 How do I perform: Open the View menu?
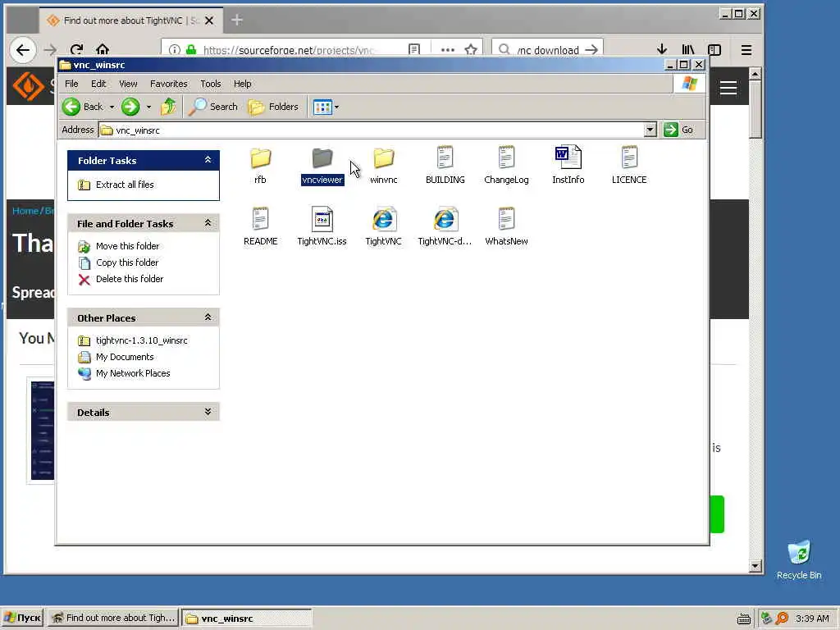click(x=127, y=84)
